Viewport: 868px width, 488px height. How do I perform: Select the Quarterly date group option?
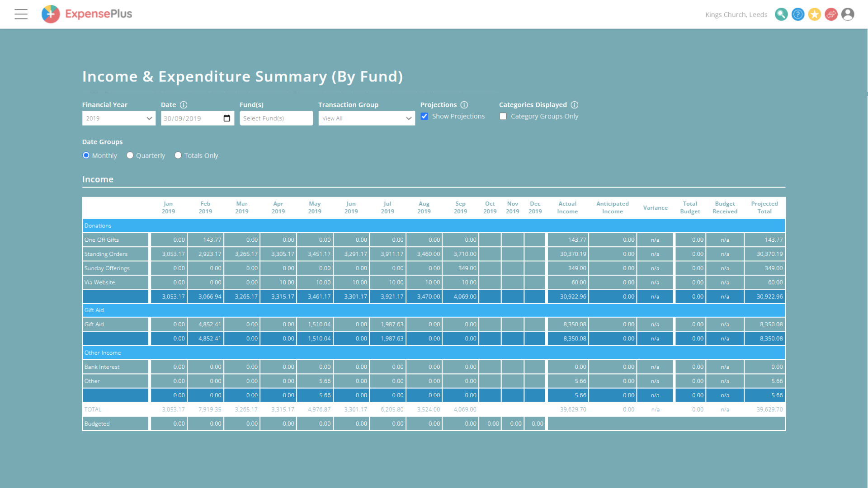pyautogui.click(x=130, y=155)
